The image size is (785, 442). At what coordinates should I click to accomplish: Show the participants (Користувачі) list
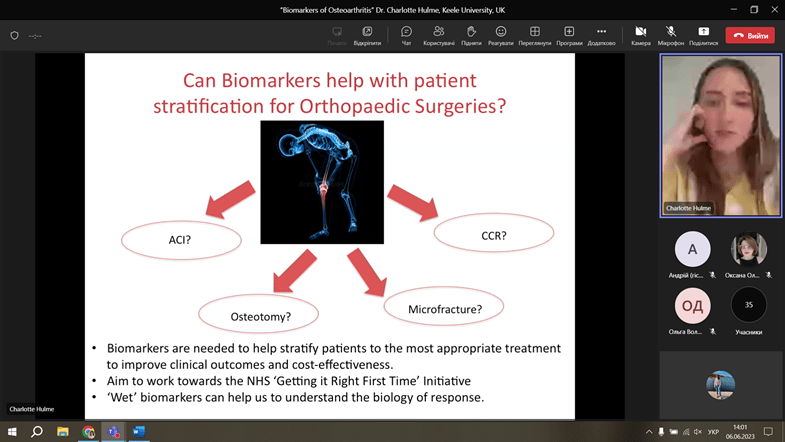438,35
